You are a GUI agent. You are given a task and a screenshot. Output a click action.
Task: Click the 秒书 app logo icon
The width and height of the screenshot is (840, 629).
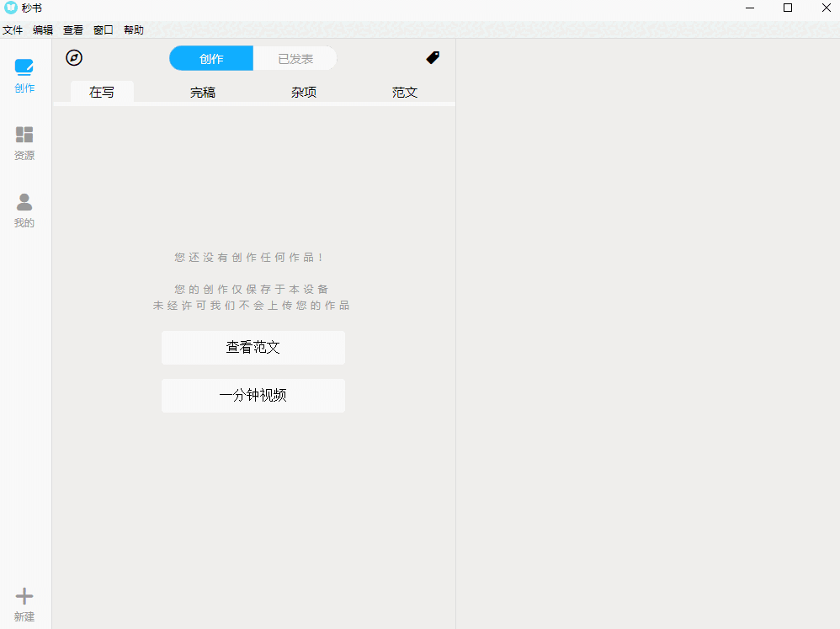click(x=11, y=8)
